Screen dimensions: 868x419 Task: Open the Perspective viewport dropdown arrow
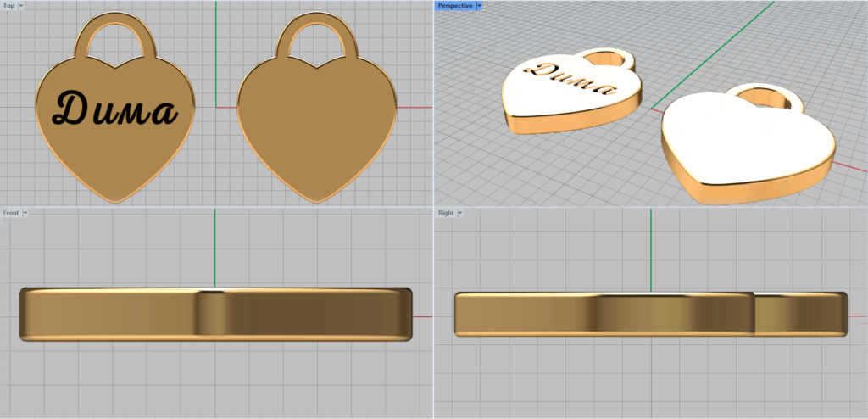[479, 6]
